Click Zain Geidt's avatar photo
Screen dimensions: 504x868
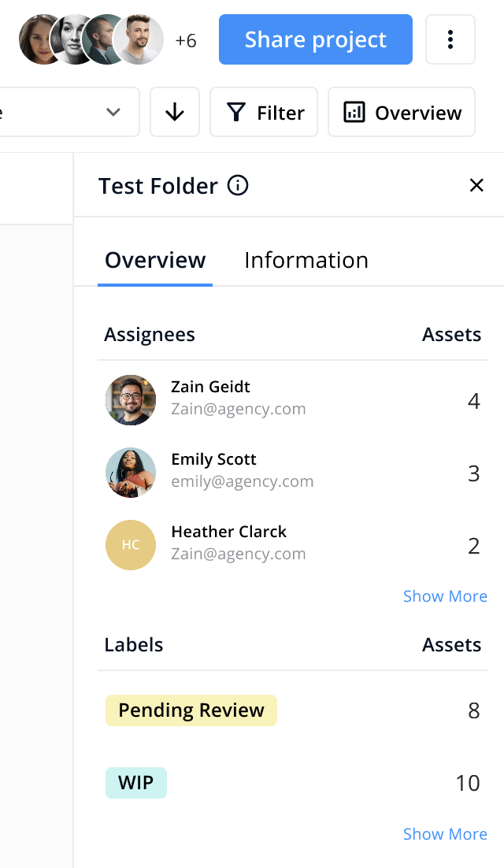pyautogui.click(x=131, y=400)
